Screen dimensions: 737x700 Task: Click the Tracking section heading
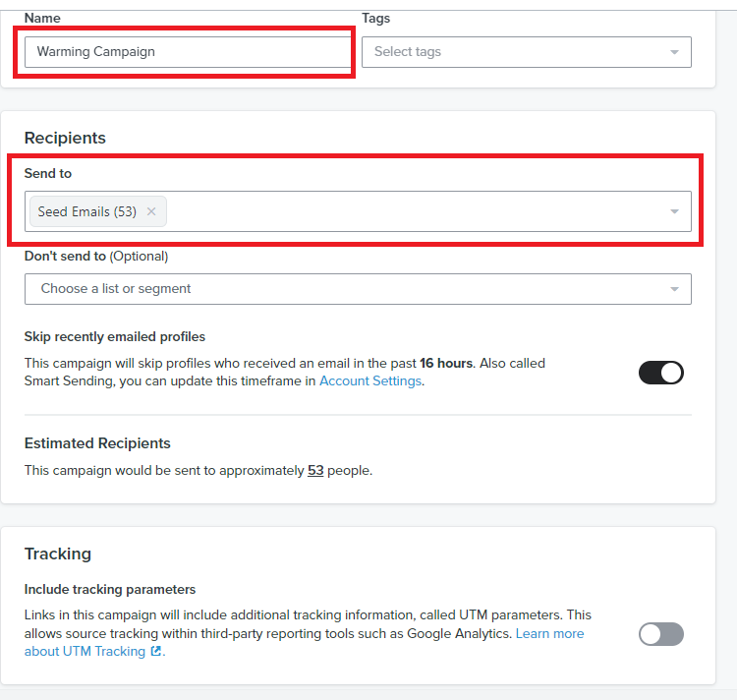coord(58,554)
